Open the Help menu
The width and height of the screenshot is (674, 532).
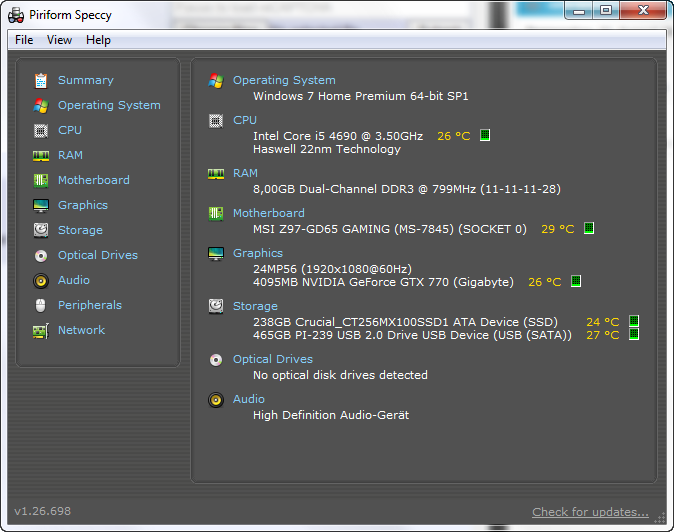click(98, 40)
